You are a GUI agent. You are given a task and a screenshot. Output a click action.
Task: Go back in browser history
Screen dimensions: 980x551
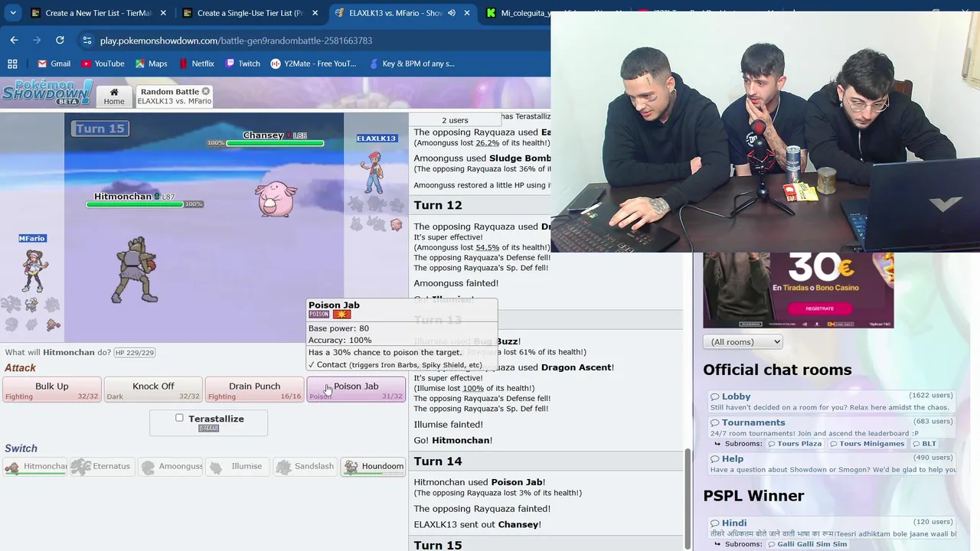click(14, 40)
